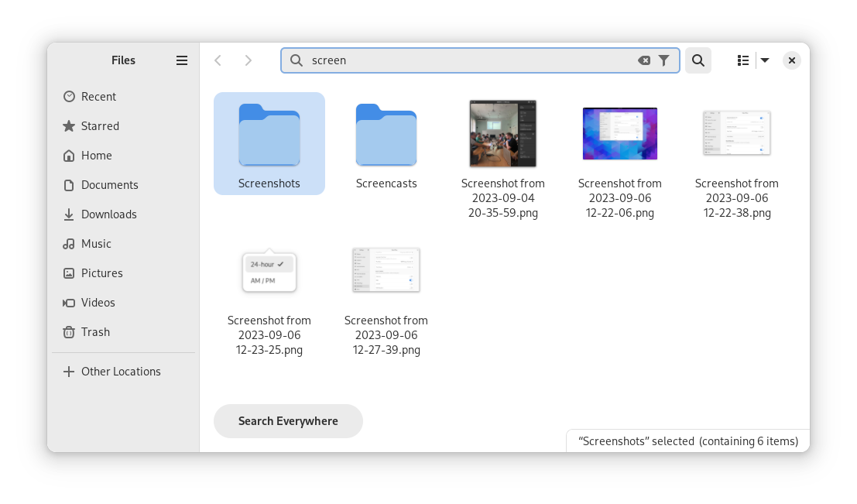Select the 12-22-38.png settings thumbnail
Viewport: 857px width, 504px height.
coord(737,133)
